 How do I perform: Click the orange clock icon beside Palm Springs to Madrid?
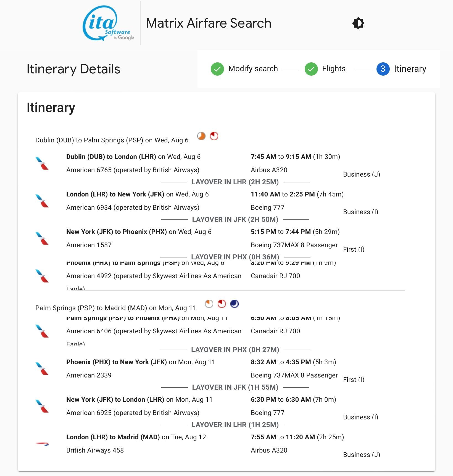tap(209, 304)
